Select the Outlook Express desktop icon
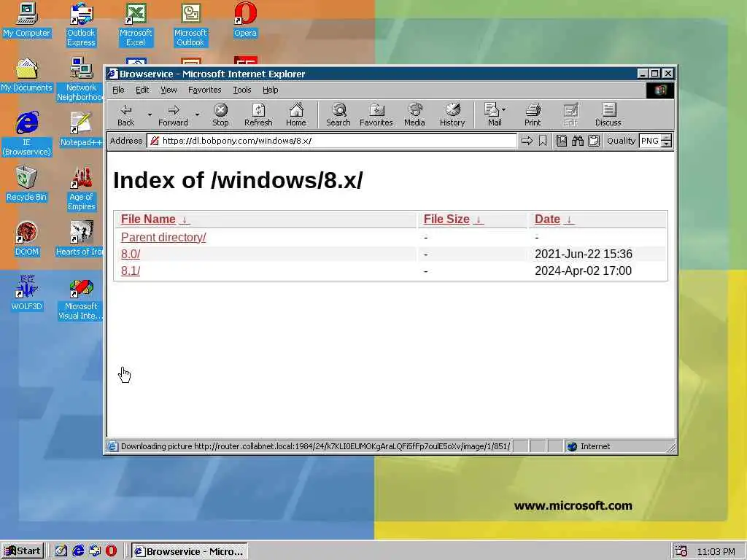Image resolution: width=747 pixels, height=560 pixels. click(x=81, y=25)
